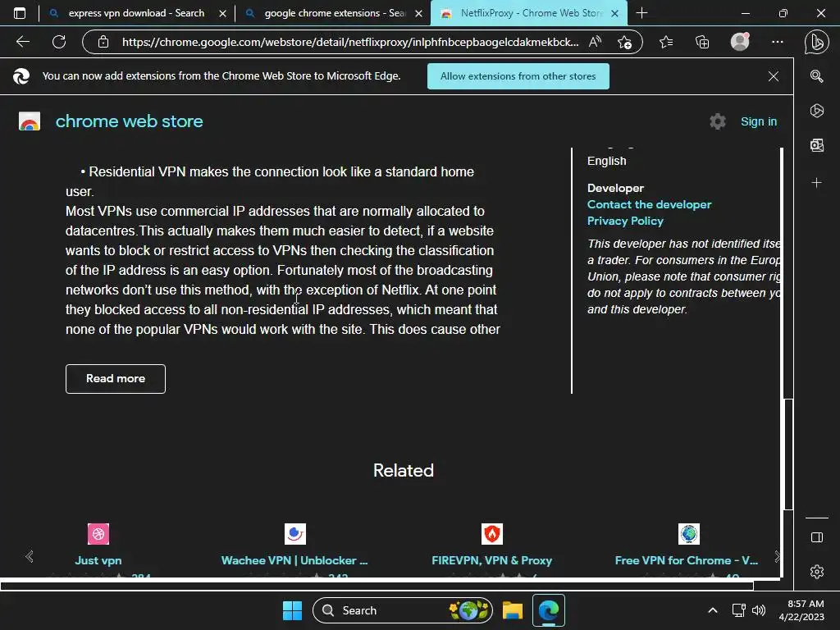
Task: Open File Explorer from the taskbar
Action: point(512,610)
